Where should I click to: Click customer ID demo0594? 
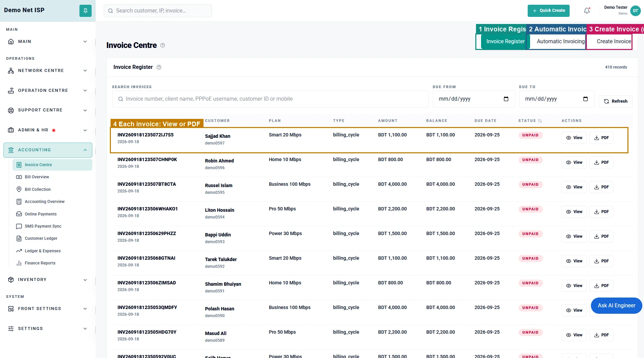coord(215,217)
